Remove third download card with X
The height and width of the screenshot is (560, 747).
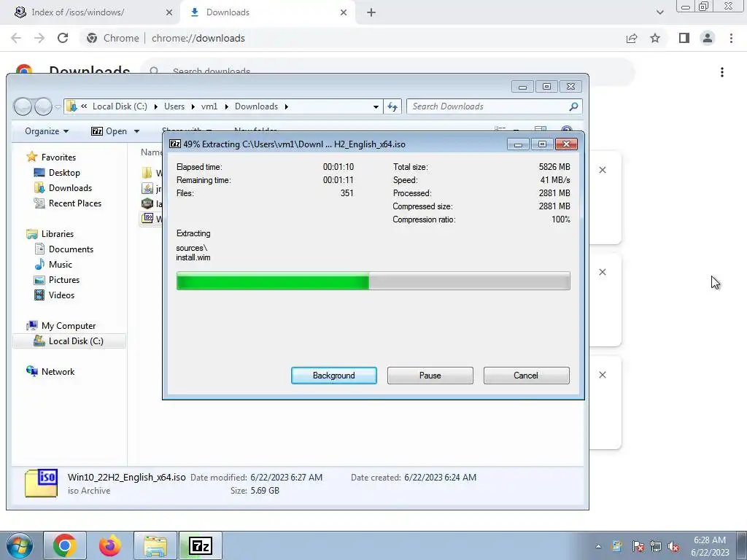point(602,375)
